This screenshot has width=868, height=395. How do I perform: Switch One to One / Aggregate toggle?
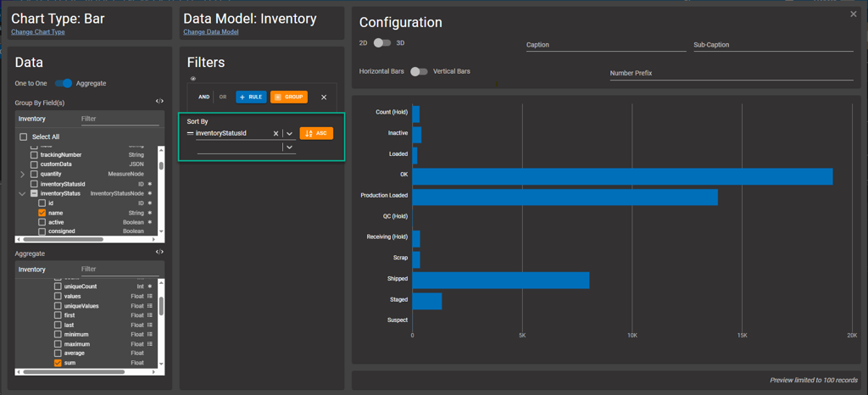point(64,83)
